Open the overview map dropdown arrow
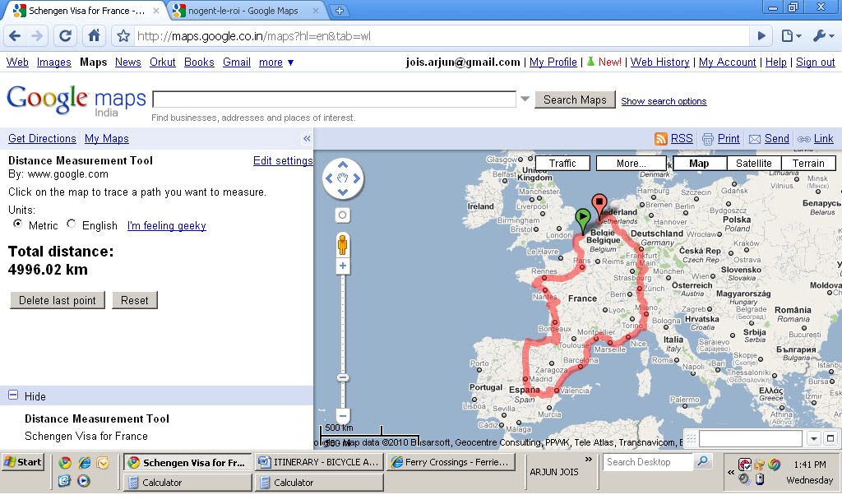 (813, 438)
